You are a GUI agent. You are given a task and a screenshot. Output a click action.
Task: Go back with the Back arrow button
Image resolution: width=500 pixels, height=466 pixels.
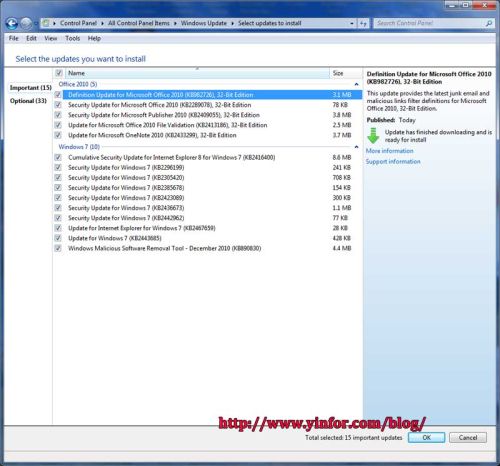click(12, 23)
